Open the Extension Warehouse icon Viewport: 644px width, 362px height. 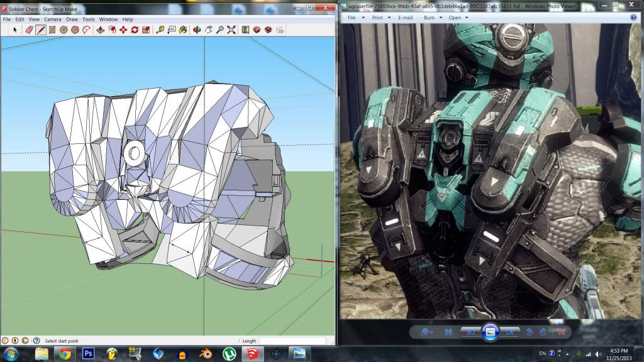(x=269, y=30)
